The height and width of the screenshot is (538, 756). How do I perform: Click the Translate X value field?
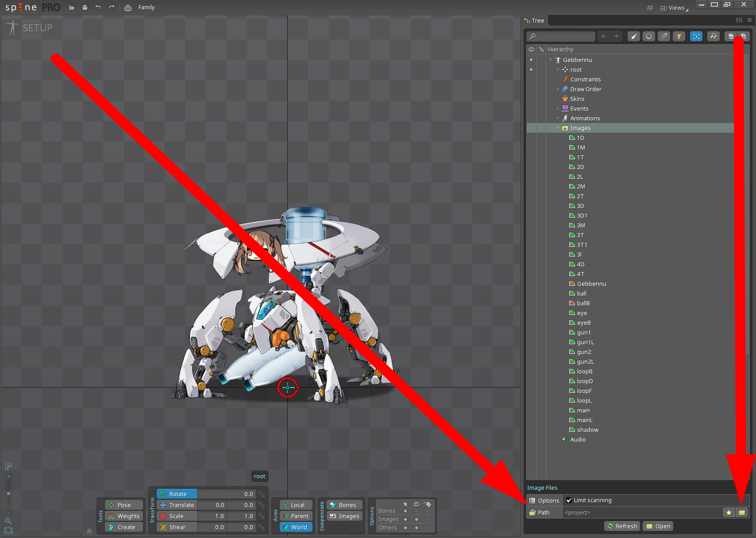[212, 505]
